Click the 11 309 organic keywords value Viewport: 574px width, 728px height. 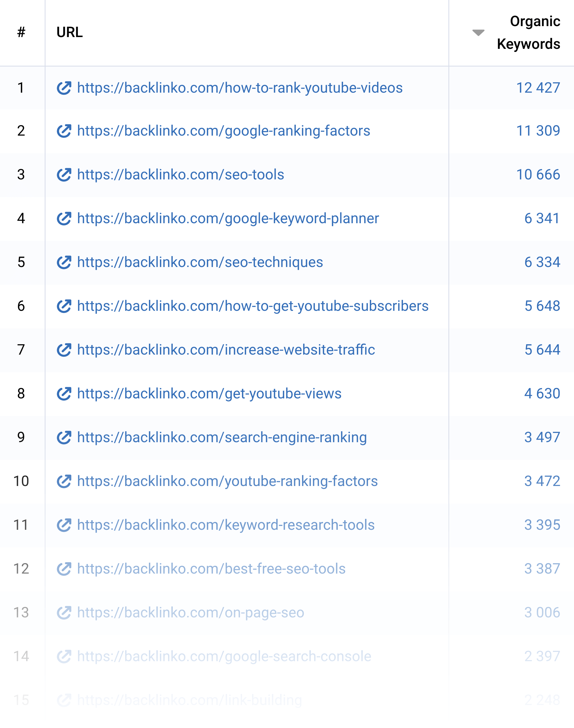pyautogui.click(x=538, y=131)
